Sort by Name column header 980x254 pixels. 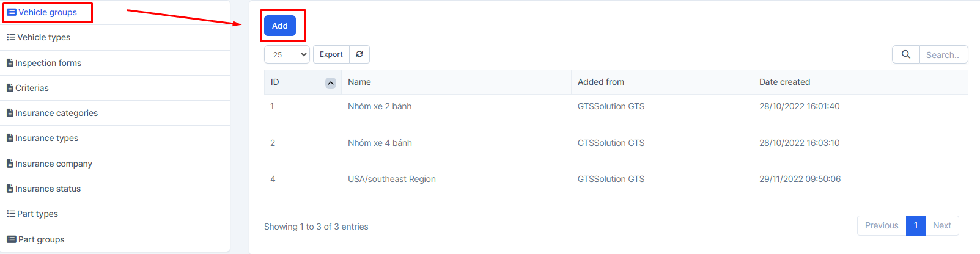pyautogui.click(x=359, y=82)
